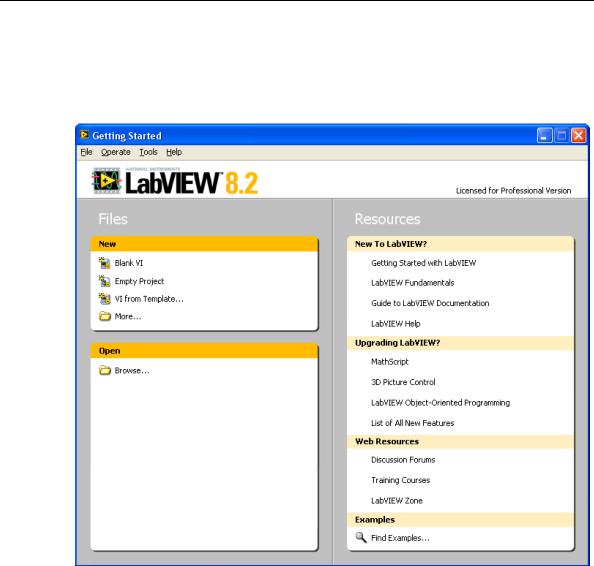Close the Getting Started window
594x566 pixels.
tap(578, 136)
